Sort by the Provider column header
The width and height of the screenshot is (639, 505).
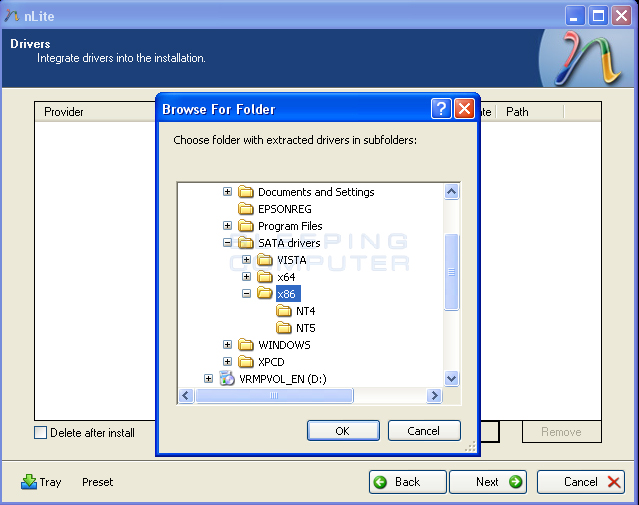pos(63,112)
